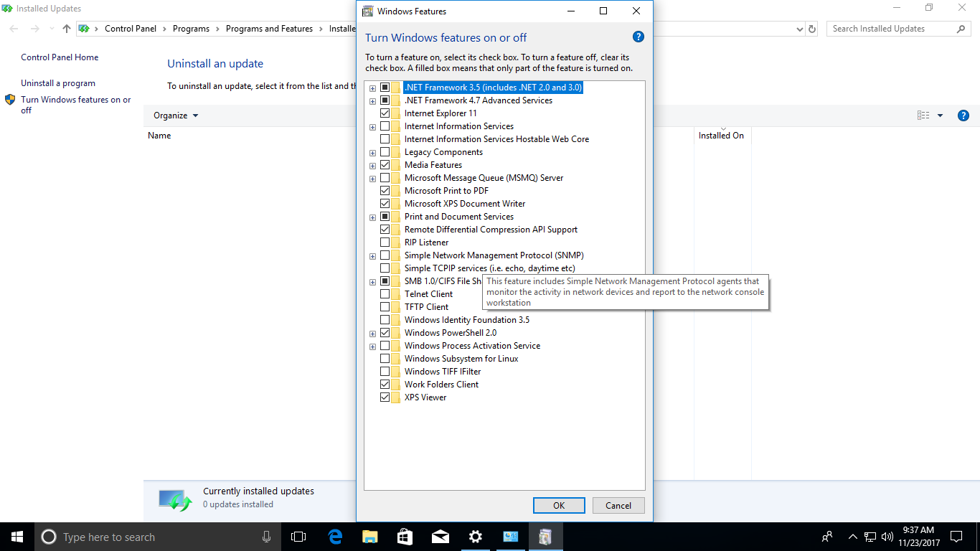Click the view options icon in Installed Updates
Screen dimensions: 980x551
[x=924, y=116]
